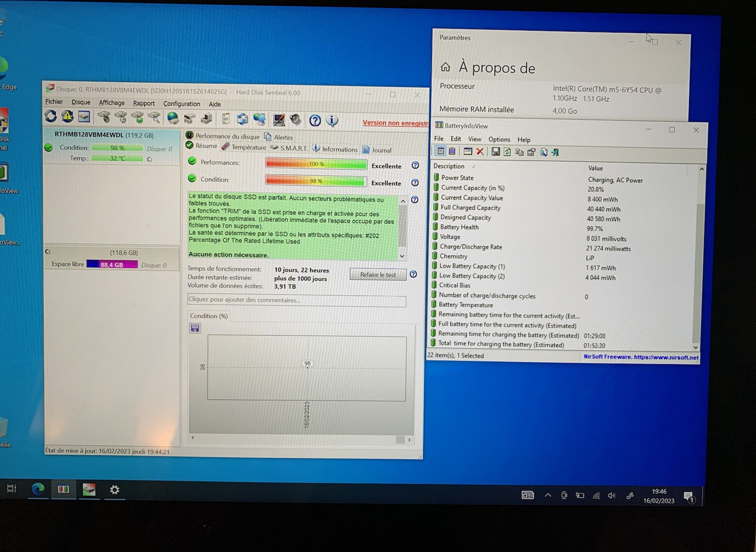Open Disque menu in Hard Disk Sentinel
Viewport: 756px width, 552px height.
pyautogui.click(x=81, y=102)
